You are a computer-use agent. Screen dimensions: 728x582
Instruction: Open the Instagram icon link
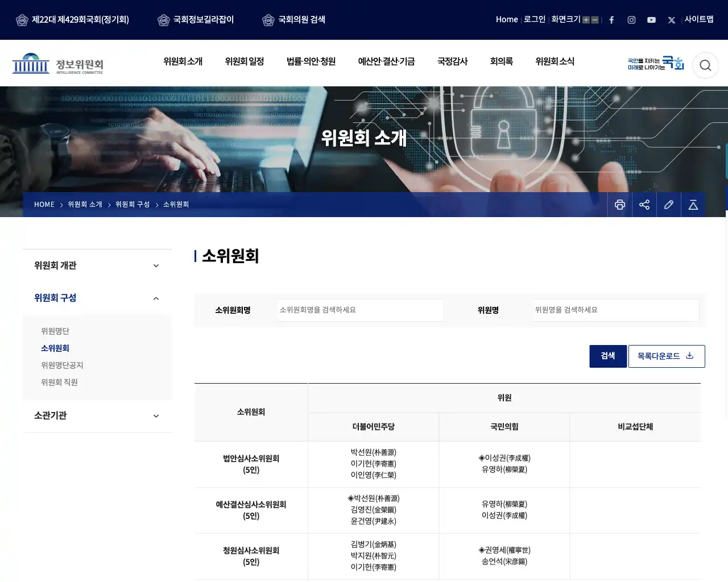click(x=631, y=20)
